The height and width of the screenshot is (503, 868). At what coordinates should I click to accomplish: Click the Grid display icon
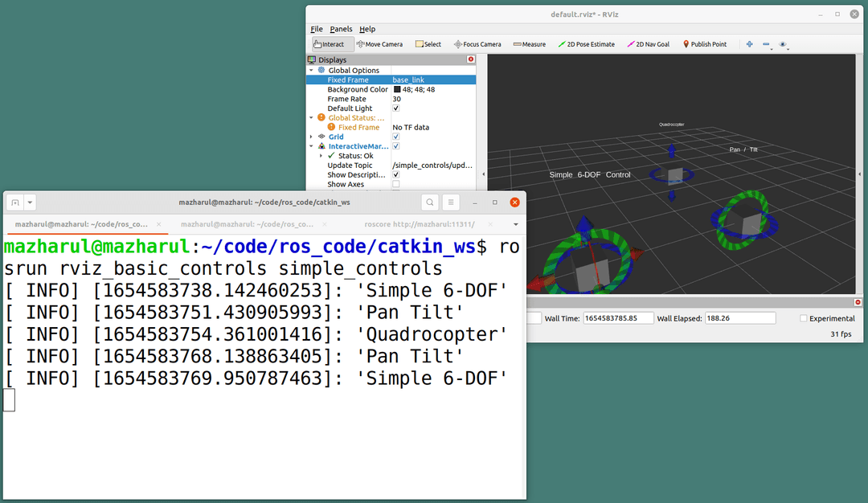point(321,137)
